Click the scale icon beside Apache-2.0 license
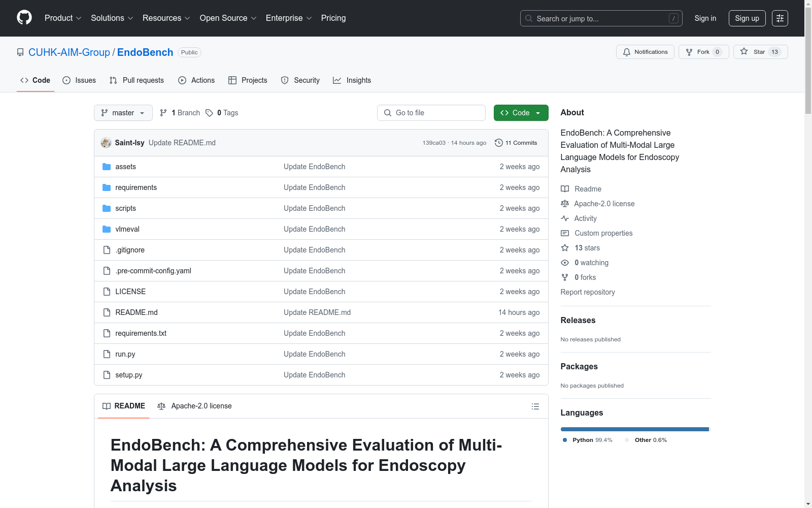The width and height of the screenshot is (812, 508). tap(565, 204)
